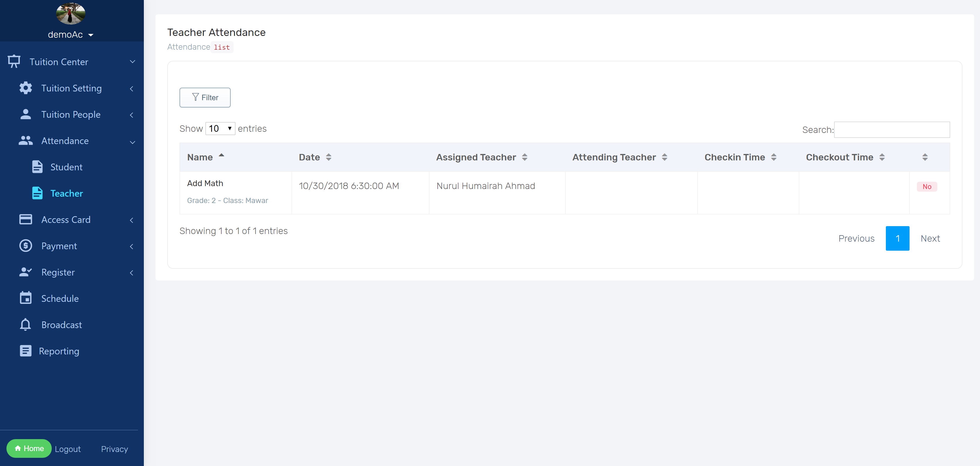Screen dimensions: 980x466
Task: Click the Payment dollar icon
Action: point(25,245)
